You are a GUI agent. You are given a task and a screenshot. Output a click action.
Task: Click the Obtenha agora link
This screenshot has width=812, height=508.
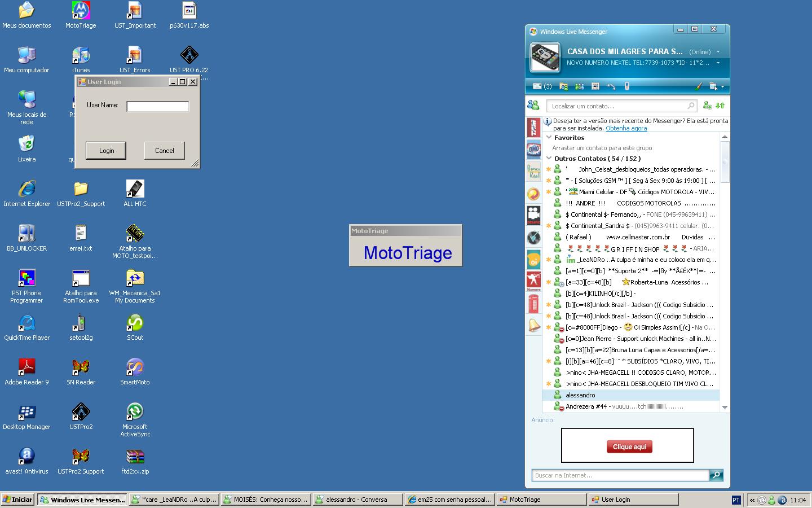(x=626, y=128)
